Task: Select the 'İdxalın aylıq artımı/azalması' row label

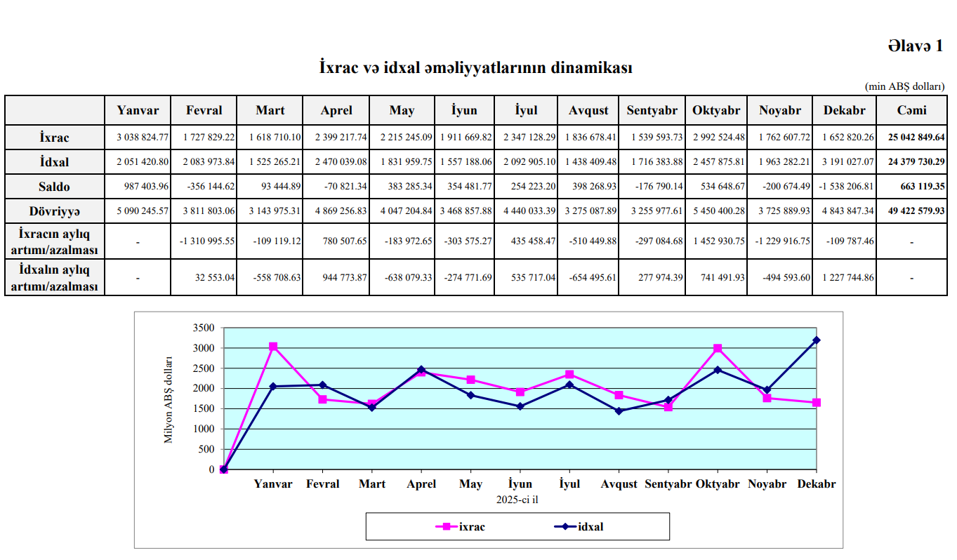Action: point(54,278)
